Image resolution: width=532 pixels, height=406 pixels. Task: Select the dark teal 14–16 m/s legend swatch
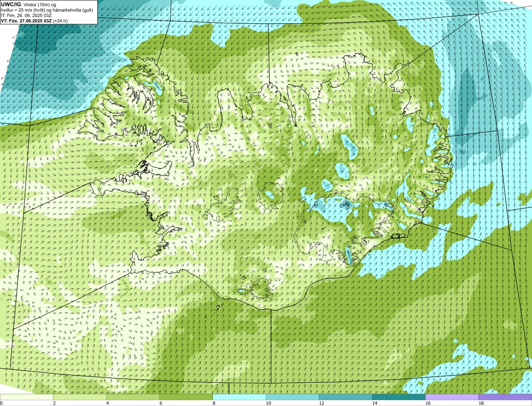pyautogui.click(x=399, y=397)
